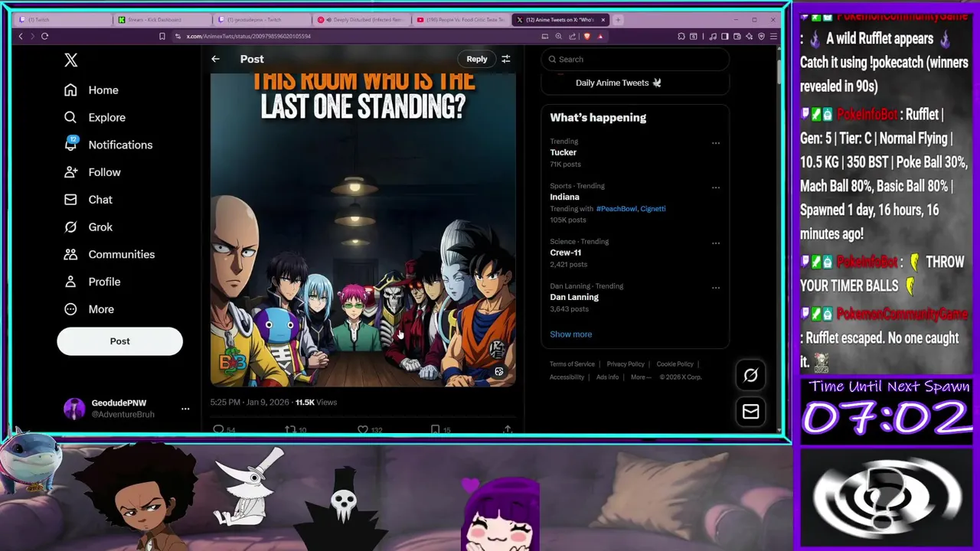Open the floating Grok button
980x551 pixels.
coord(750,375)
